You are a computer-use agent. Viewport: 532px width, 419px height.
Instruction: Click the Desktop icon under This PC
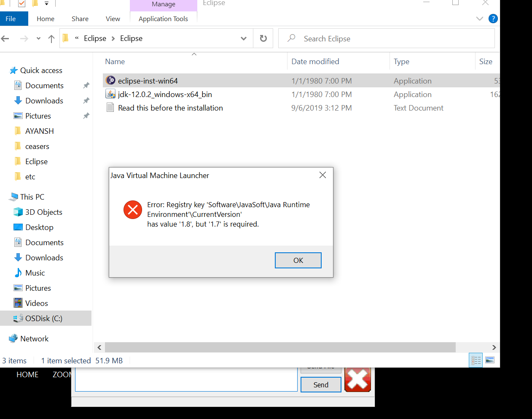(18, 227)
